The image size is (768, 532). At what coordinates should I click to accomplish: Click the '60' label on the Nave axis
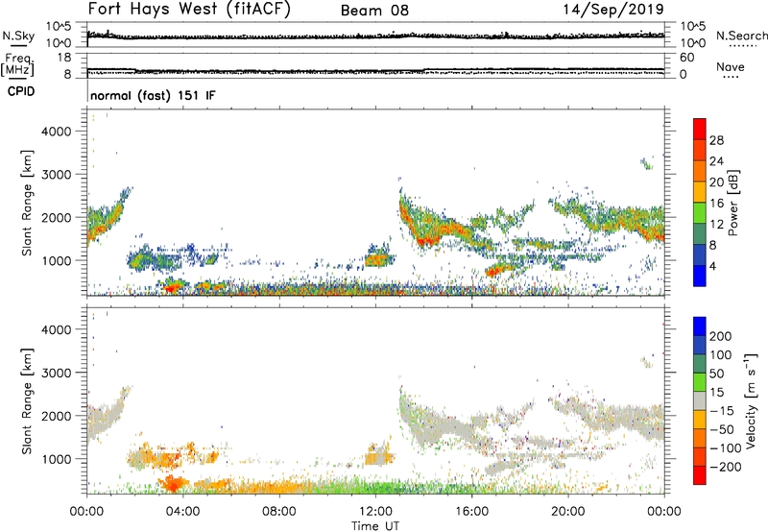pyautogui.click(x=686, y=58)
